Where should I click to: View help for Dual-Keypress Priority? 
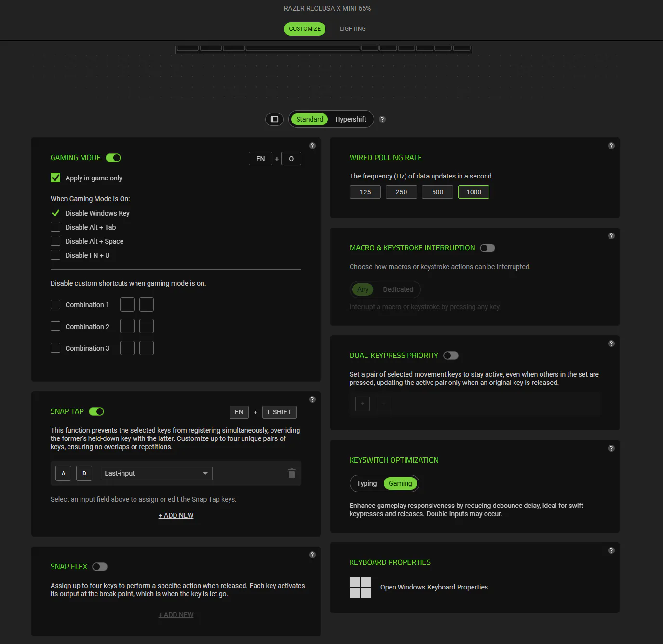tap(611, 343)
